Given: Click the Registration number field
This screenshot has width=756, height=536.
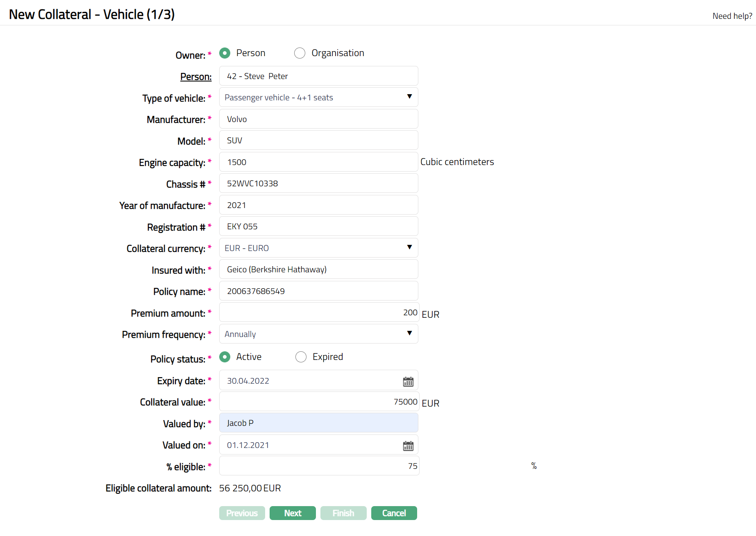Looking at the screenshot, I should click(318, 226).
